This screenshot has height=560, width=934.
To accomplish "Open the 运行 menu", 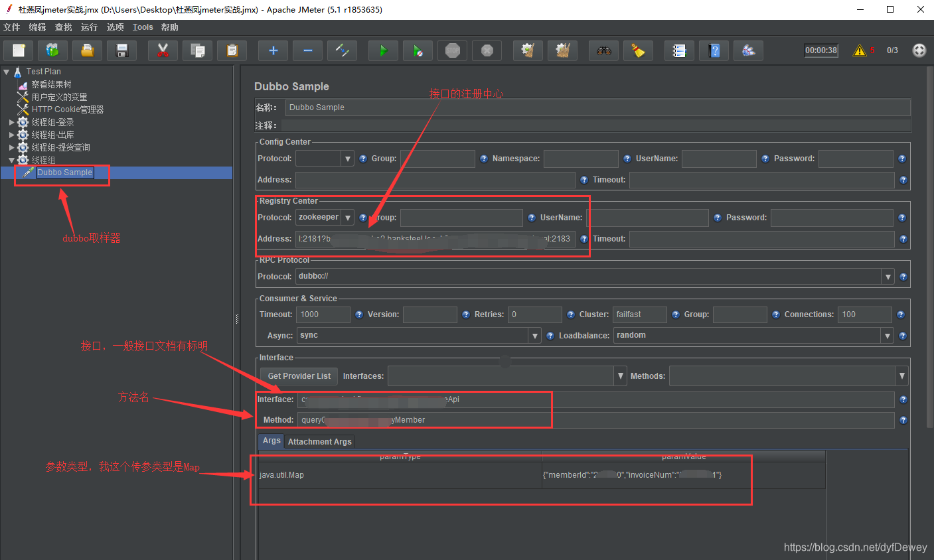I will pyautogui.click(x=90, y=27).
